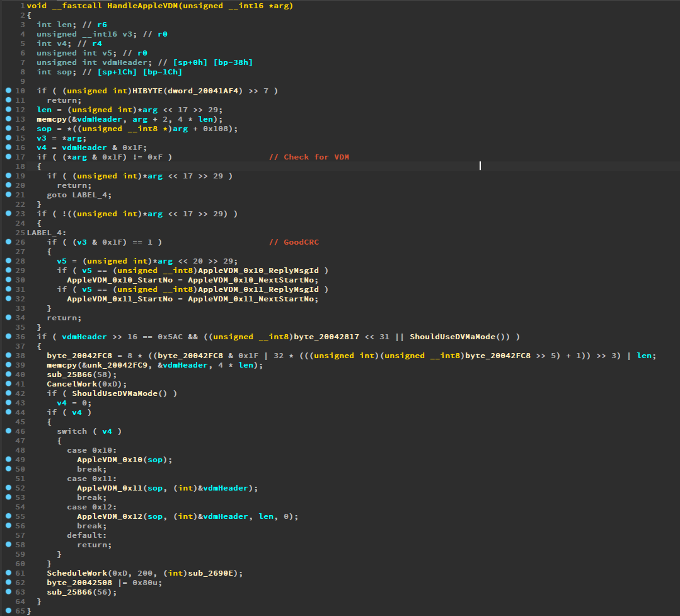Click 'sub_25B66(58)' call on line 40

coord(81,375)
